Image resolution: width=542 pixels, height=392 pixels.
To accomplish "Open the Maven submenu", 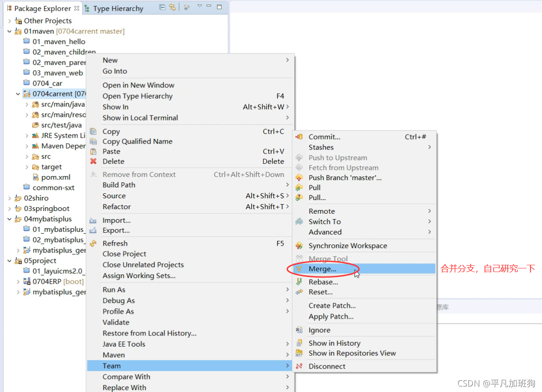I will (x=190, y=355).
